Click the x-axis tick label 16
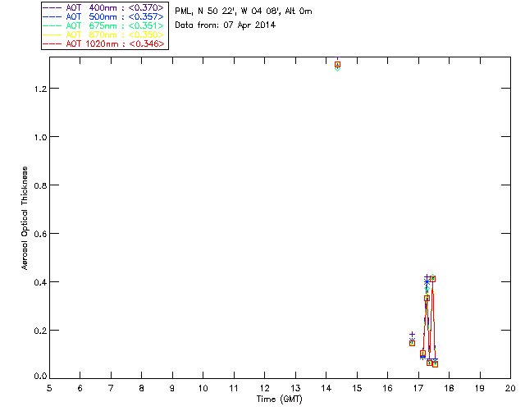Screen dimensions: 525x420 point(387,388)
